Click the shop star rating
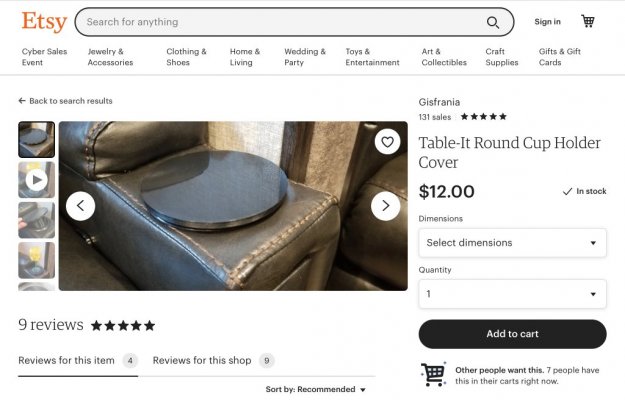625x400 pixels. 483,117
